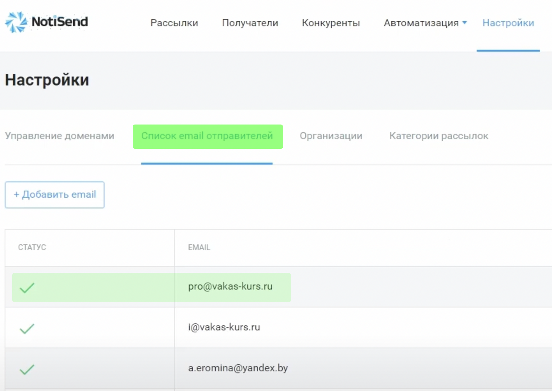Click the large Настройки page heading
Image resolution: width=552 pixels, height=392 pixels.
(47, 80)
